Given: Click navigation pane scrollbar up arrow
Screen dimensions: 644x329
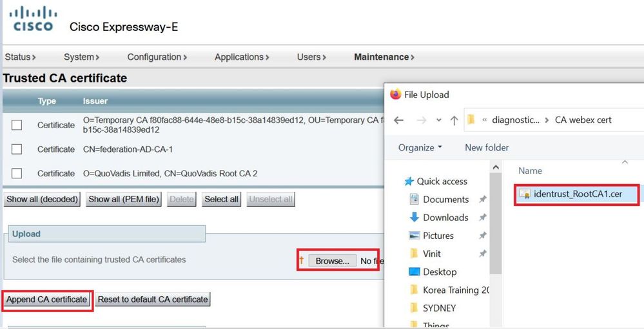Looking at the screenshot, I should point(496,167).
